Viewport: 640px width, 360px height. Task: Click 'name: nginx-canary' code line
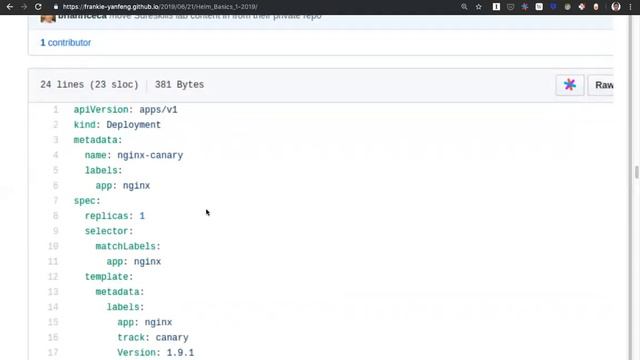pyautogui.click(x=134, y=156)
